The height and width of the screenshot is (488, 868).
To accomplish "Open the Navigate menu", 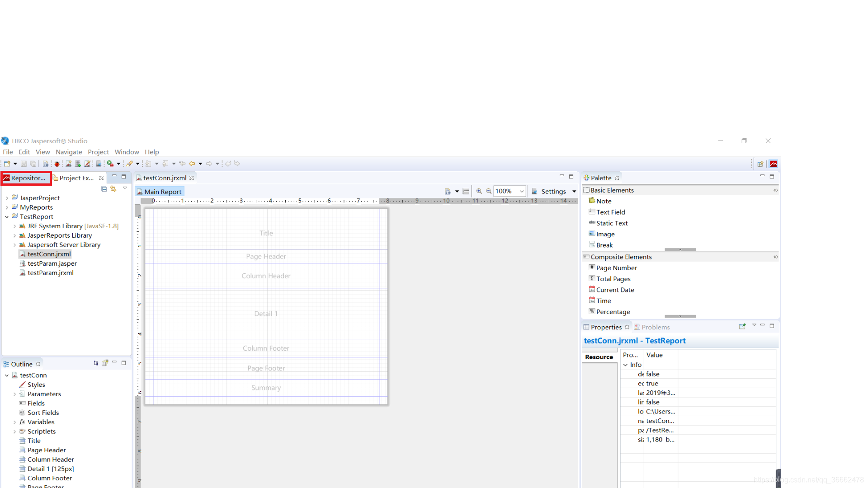I will pyautogui.click(x=69, y=152).
